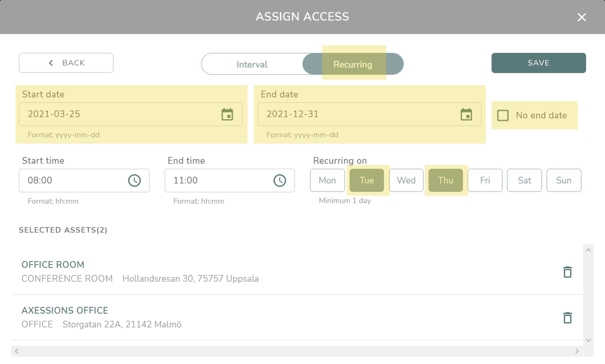Deselect the Thu recurring day

[446, 180]
